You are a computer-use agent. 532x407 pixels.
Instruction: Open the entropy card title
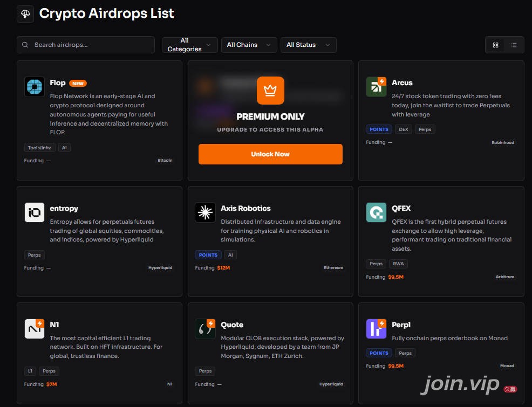(x=64, y=209)
